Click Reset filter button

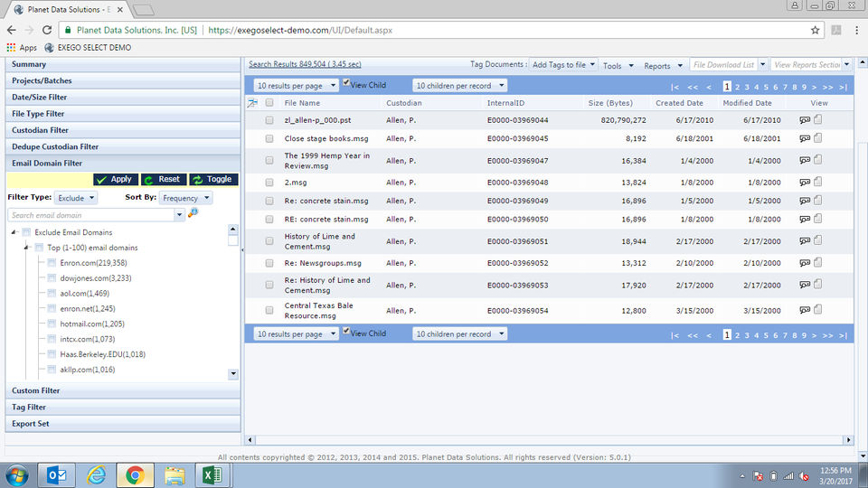point(164,179)
